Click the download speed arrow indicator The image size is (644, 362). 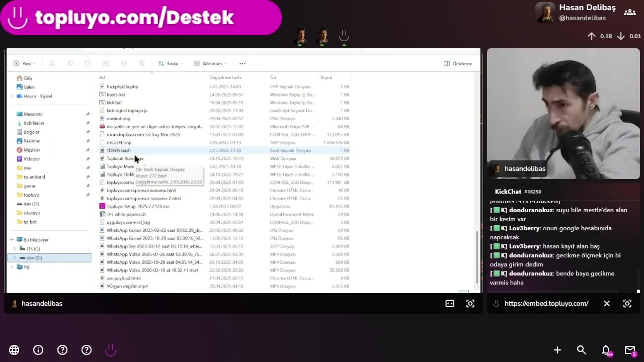[621, 36]
